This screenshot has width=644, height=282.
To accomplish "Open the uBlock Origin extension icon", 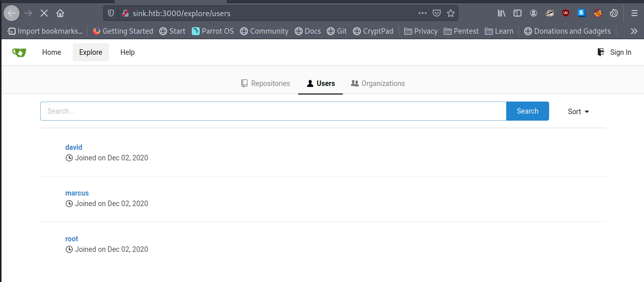I will point(566,13).
